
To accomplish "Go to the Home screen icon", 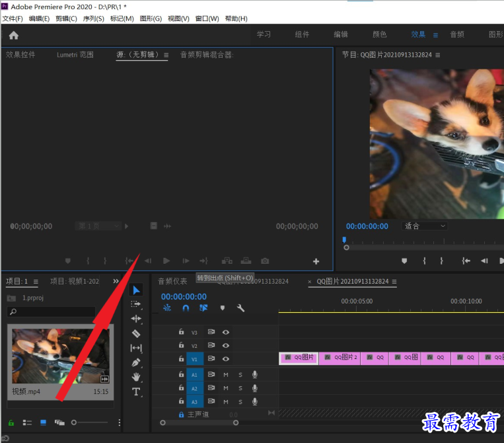I will 13,35.
